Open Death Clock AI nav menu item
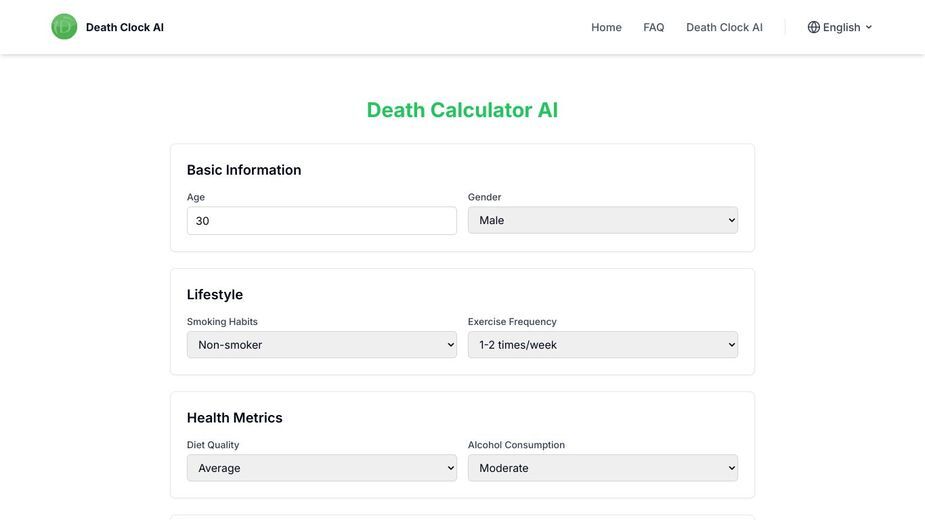The height and width of the screenshot is (520, 925). tap(724, 27)
